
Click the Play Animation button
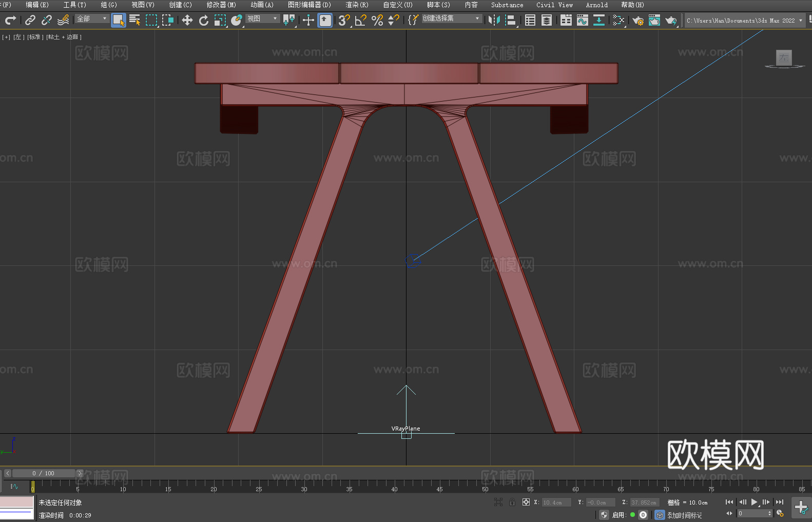[x=755, y=502]
